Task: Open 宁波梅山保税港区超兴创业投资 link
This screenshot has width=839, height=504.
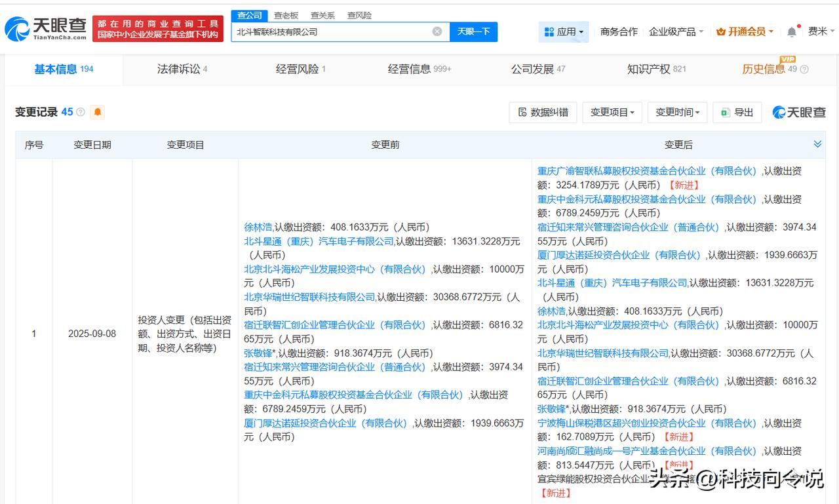Action: pos(647,423)
